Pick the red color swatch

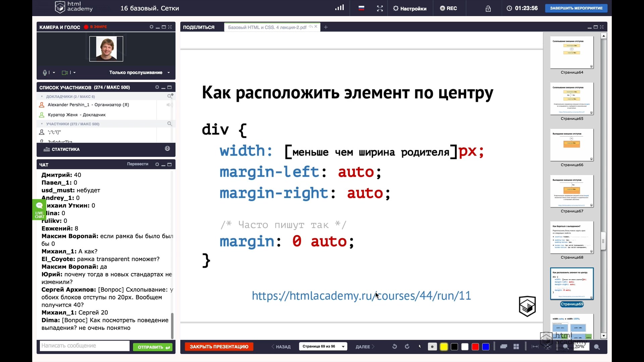475,347
